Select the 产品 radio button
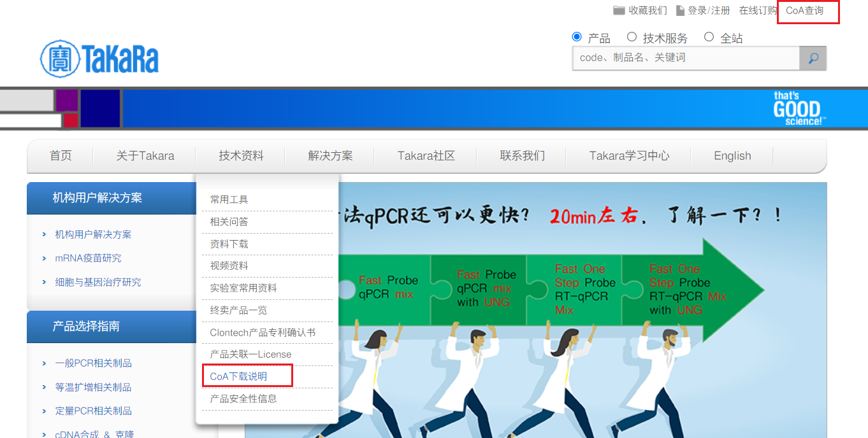Screen dimensions: 868x438 [x=577, y=37]
